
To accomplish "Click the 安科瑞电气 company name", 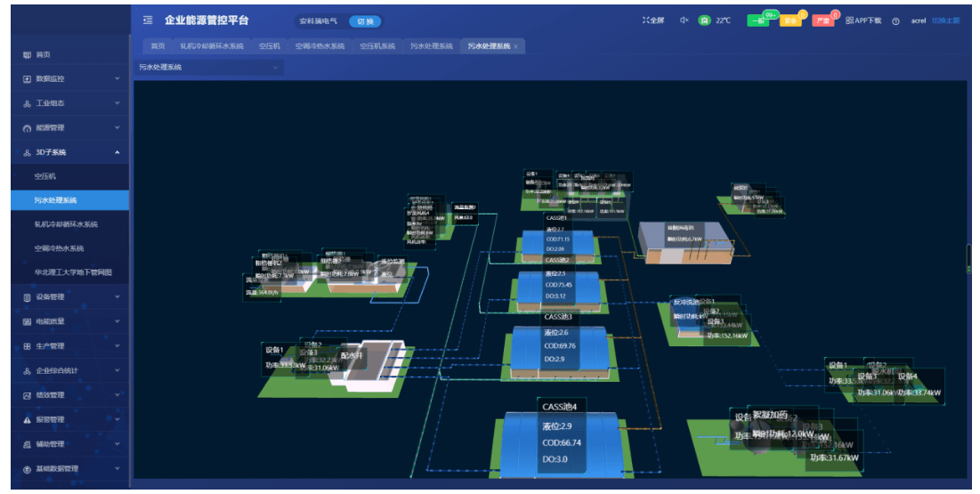I will coord(318,21).
